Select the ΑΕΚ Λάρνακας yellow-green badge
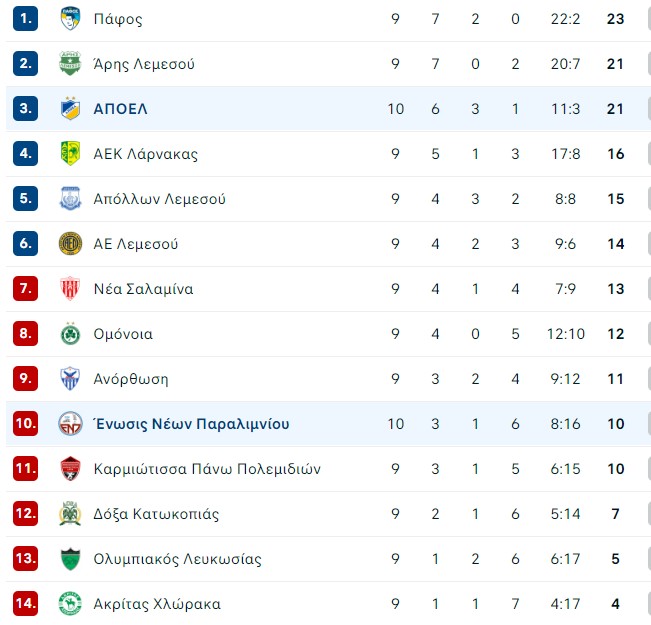 [x=70, y=153]
